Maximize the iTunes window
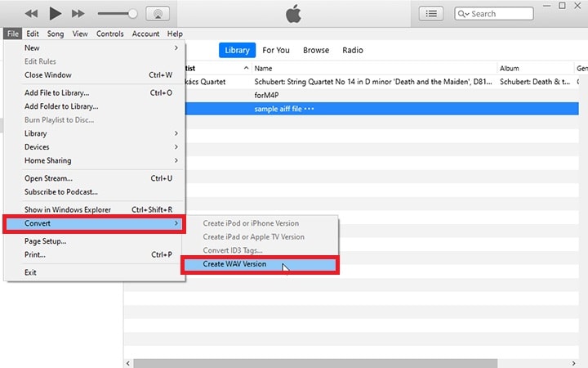Image resolution: width=588 pixels, height=368 pixels. tap(562, 6)
